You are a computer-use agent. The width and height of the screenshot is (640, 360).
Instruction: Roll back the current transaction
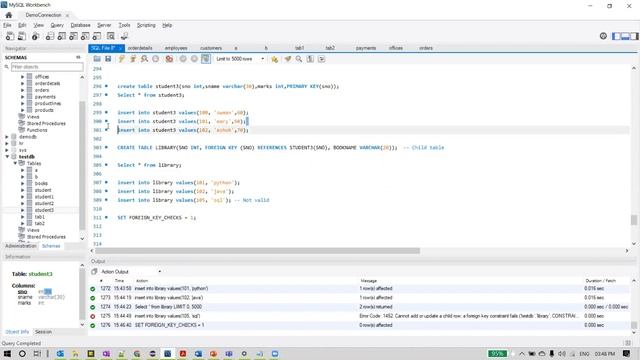click(194, 59)
